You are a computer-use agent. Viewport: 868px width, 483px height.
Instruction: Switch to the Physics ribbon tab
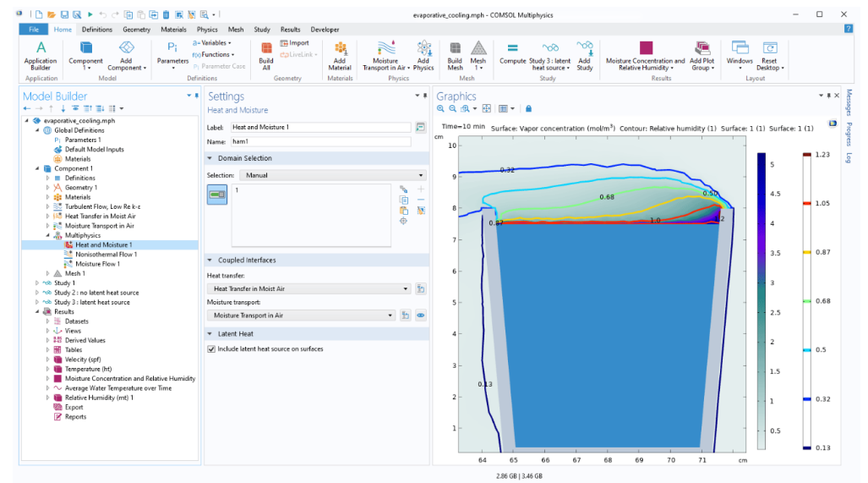point(207,30)
